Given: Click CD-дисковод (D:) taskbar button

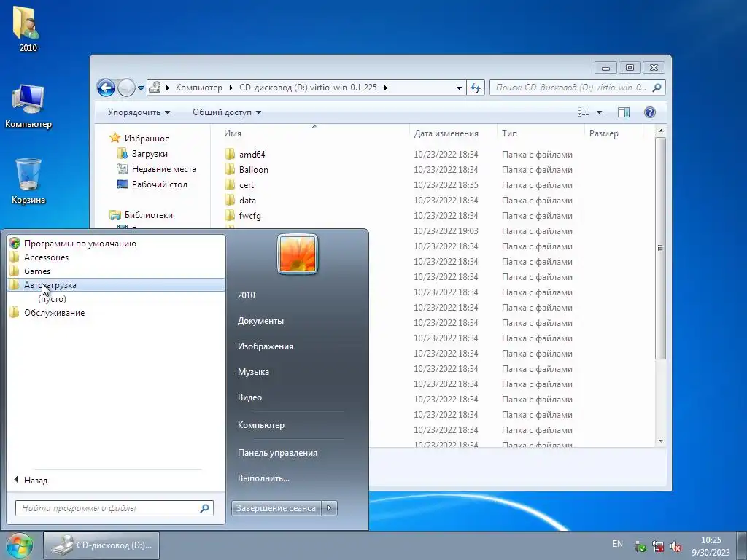Looking at the screenshot, I should pos(101,545).
